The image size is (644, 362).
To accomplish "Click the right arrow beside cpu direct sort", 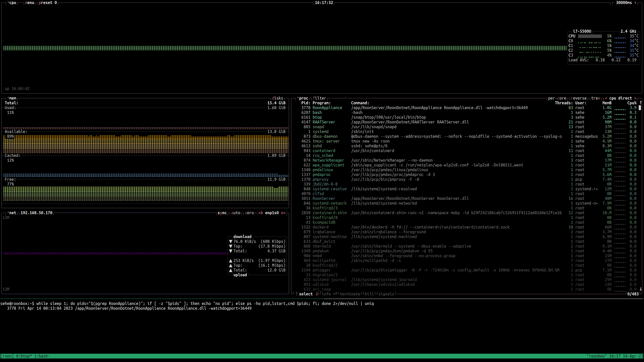I will point(635,98).
